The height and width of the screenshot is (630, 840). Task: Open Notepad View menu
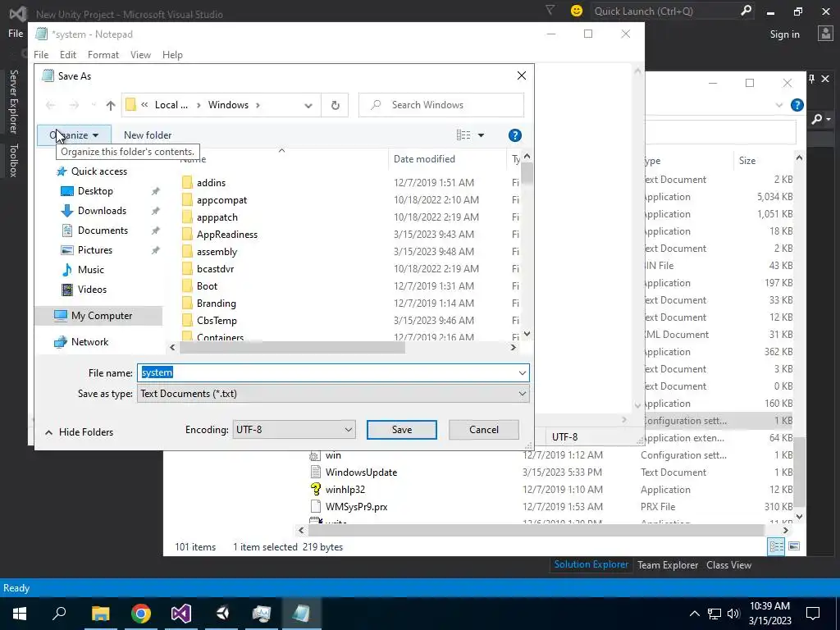click(140, 55)
